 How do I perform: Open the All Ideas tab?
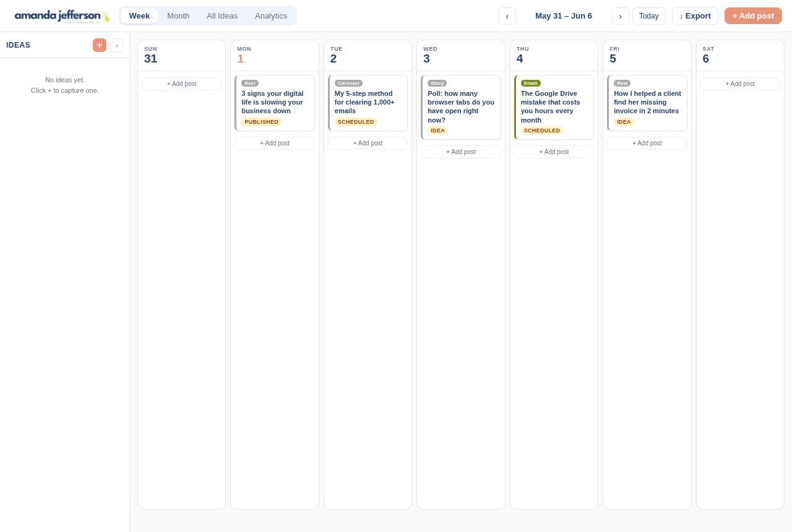tap(222, 16)
